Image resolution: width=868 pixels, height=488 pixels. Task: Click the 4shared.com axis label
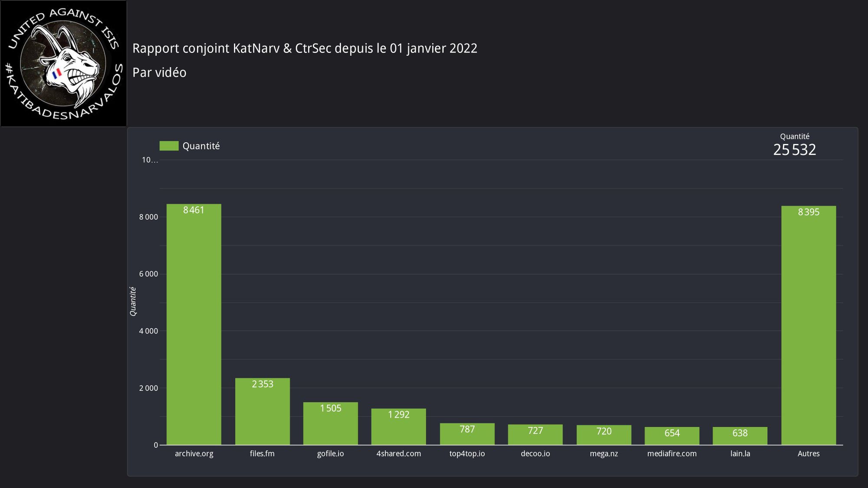(398, 454)
